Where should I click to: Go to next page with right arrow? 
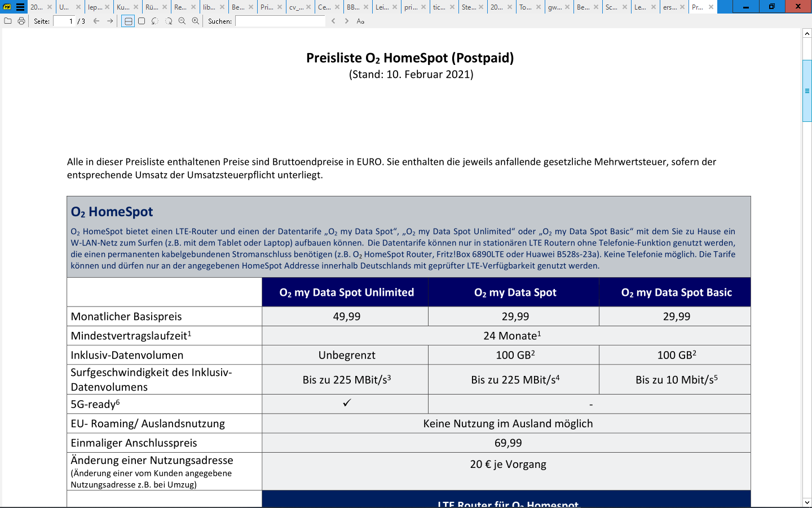[x=110, y=21]
